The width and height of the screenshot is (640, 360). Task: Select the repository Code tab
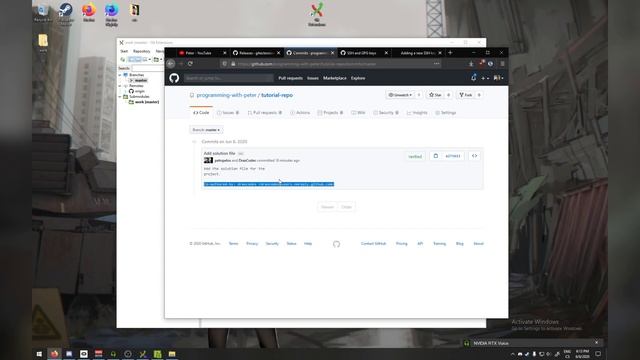[201, 113]
